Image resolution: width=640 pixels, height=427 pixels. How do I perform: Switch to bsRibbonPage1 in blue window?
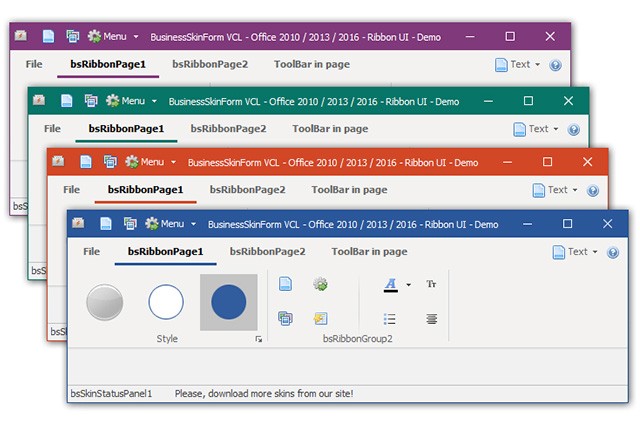tap(165, 251)
